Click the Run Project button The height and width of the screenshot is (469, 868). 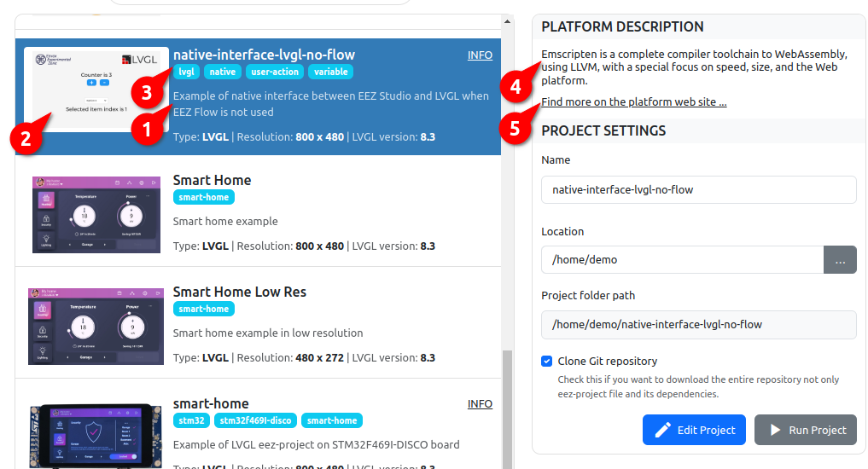806,430
